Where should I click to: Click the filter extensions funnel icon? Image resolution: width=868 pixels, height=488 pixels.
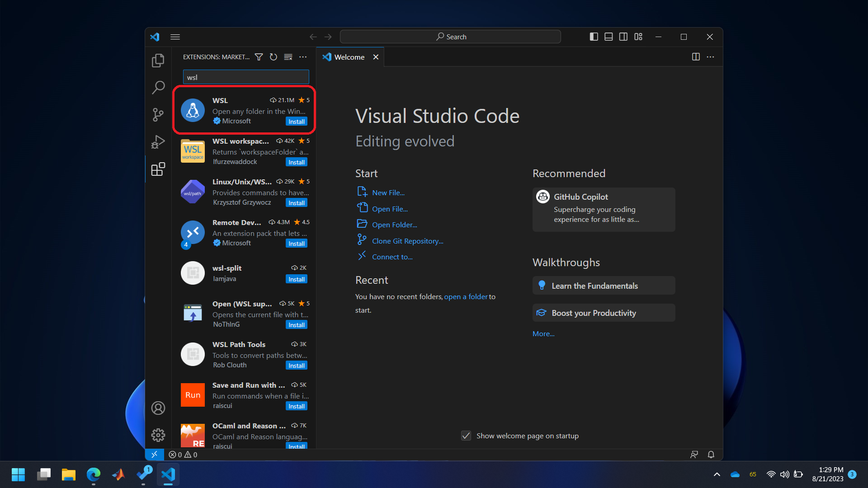(259, 57)
